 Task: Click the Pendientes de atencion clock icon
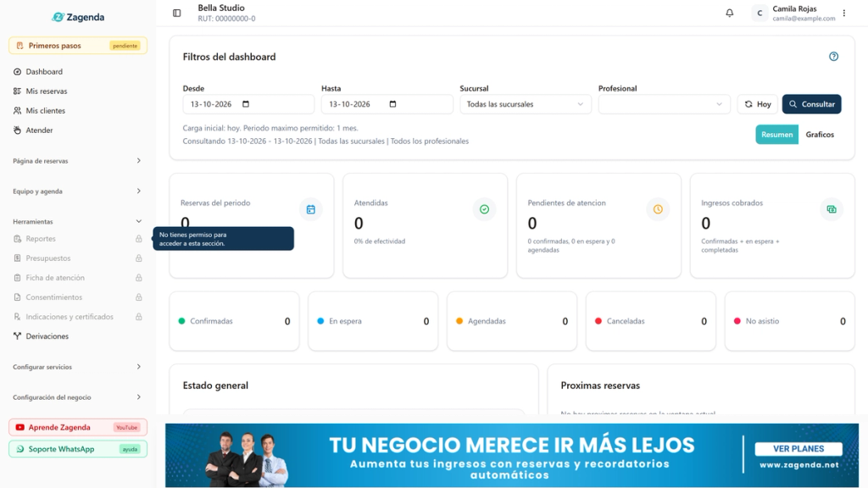point(658,209)
